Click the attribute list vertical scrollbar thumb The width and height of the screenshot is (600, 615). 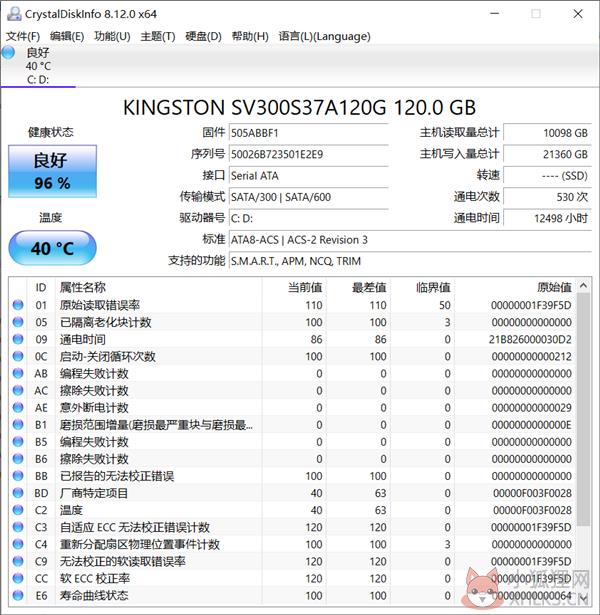pyautogui.click(x=584, y=410)
